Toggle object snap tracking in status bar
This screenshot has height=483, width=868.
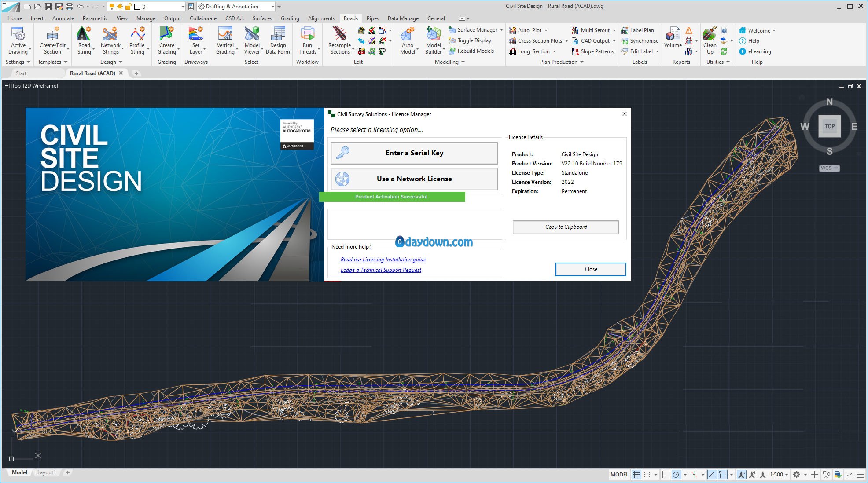pyautogui.click(x=712, y=475)
